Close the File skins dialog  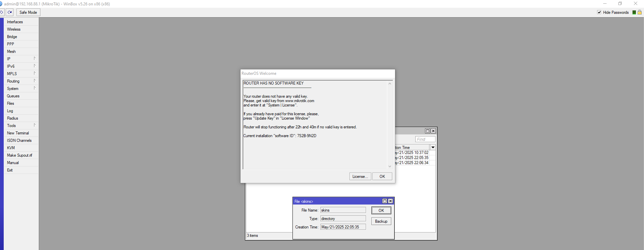(390, 201)
